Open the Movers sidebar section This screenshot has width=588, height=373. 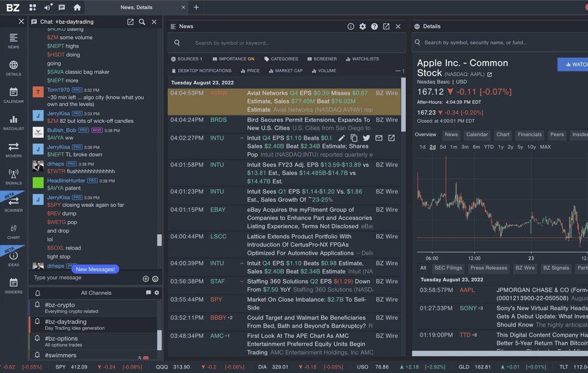tap(14, 150)
